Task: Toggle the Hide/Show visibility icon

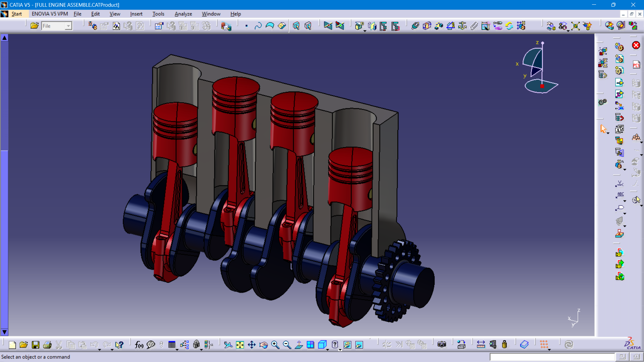Action: point(347,345)
